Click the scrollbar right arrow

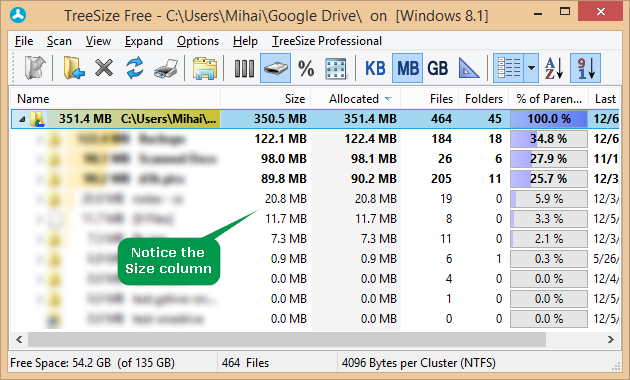(611, 339)
